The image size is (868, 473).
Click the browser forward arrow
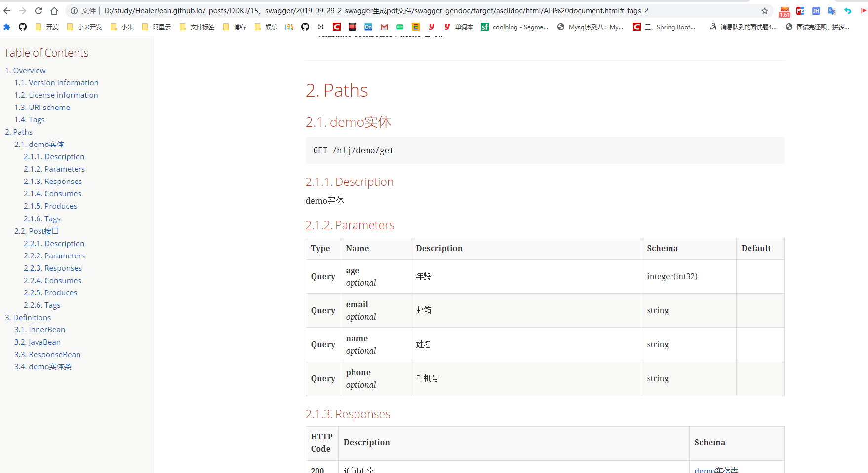23,11
